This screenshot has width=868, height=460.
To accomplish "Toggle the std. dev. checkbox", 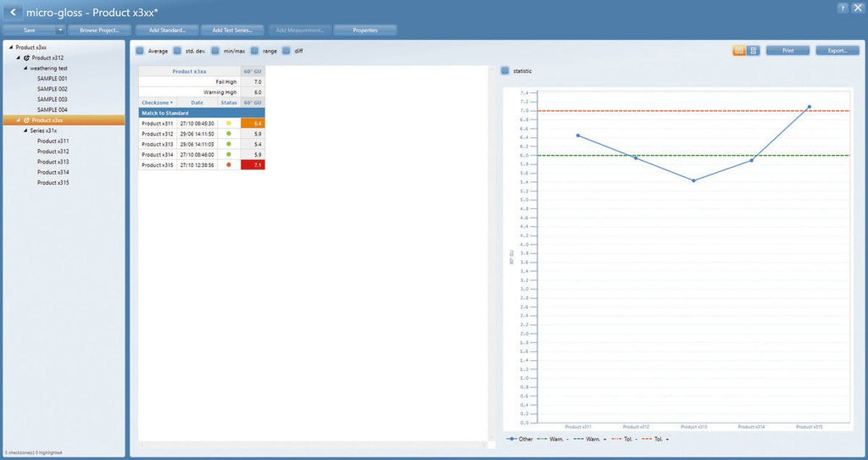I will (177, 51).
